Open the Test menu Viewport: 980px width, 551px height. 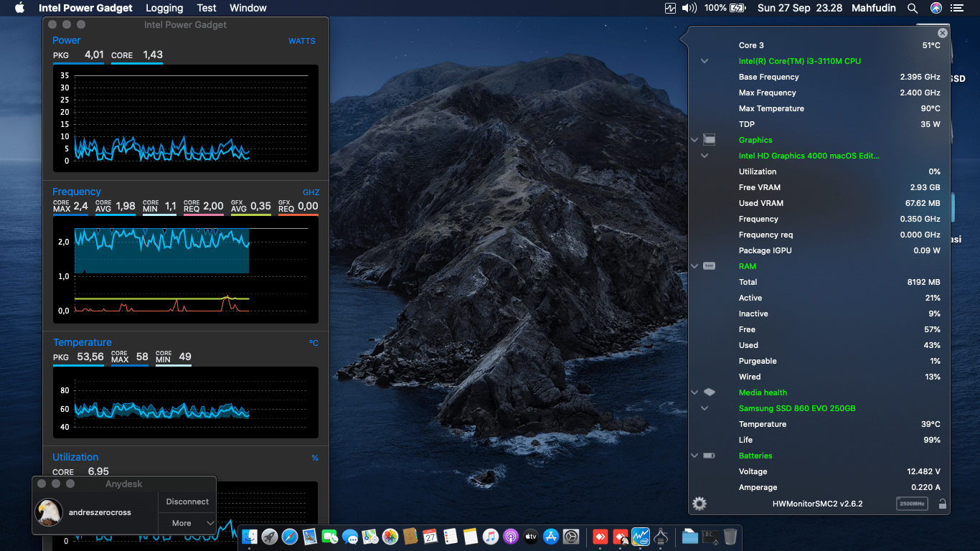[x=207, y=8]
